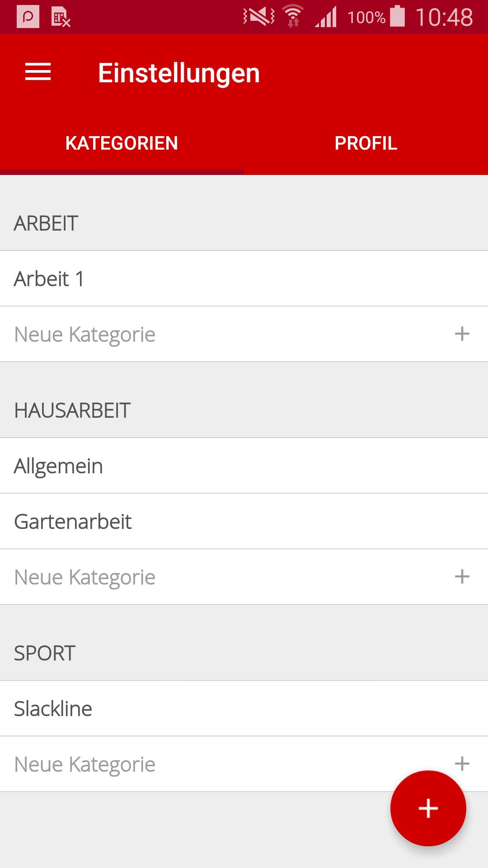Click the plus icon next to first Neue Kategorie field
The image size is (488, 868).
point(462,334)
